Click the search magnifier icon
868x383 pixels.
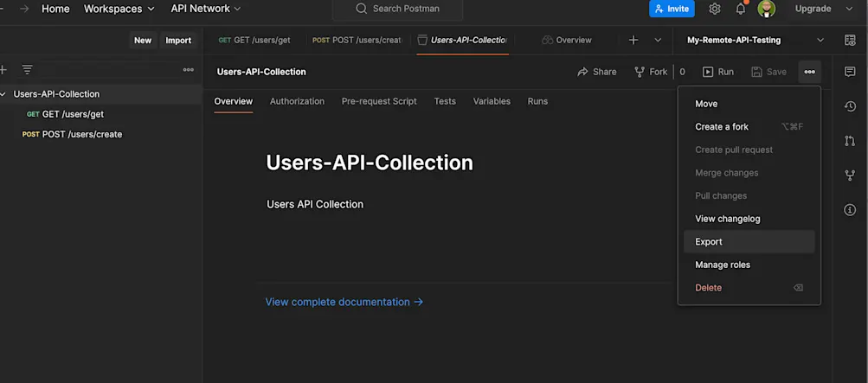click(362, 9)
